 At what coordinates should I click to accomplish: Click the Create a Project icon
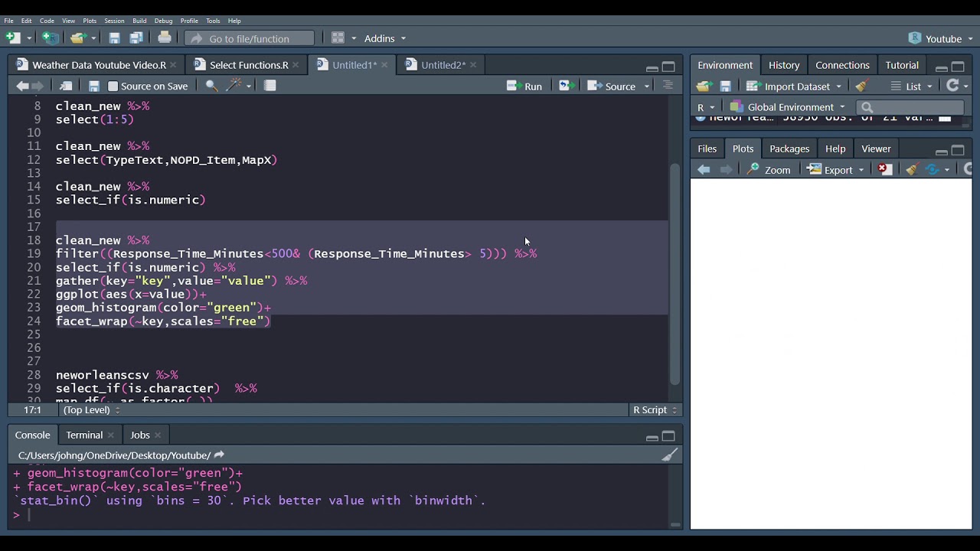click(x=49, y=38)
